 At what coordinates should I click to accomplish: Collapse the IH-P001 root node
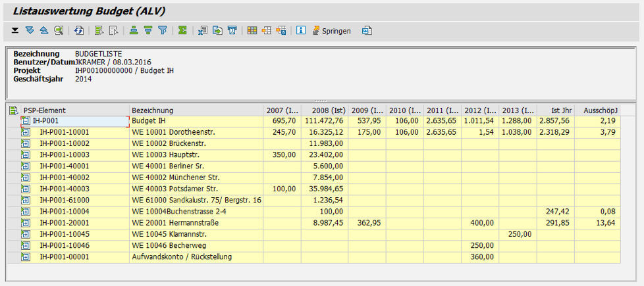[x=25, y=121]
